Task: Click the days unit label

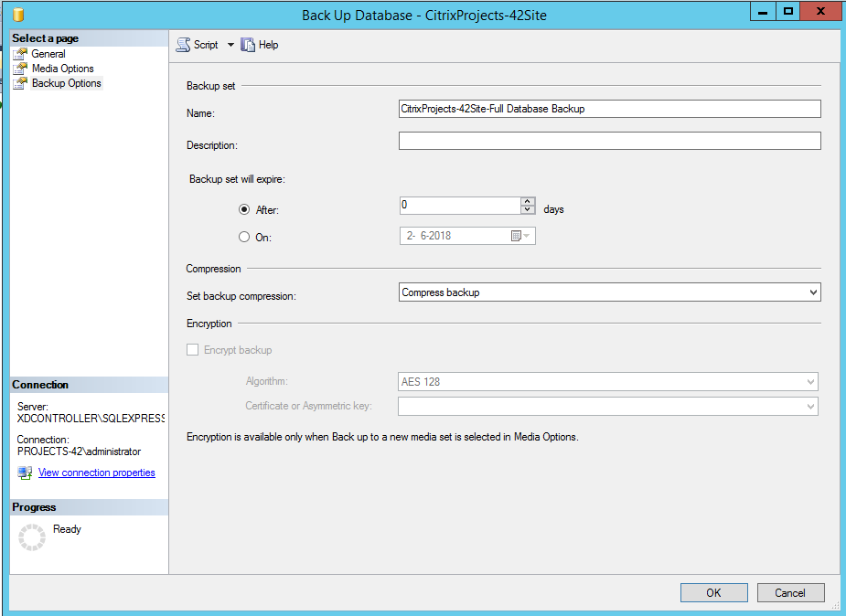Action: click(553, 209)
